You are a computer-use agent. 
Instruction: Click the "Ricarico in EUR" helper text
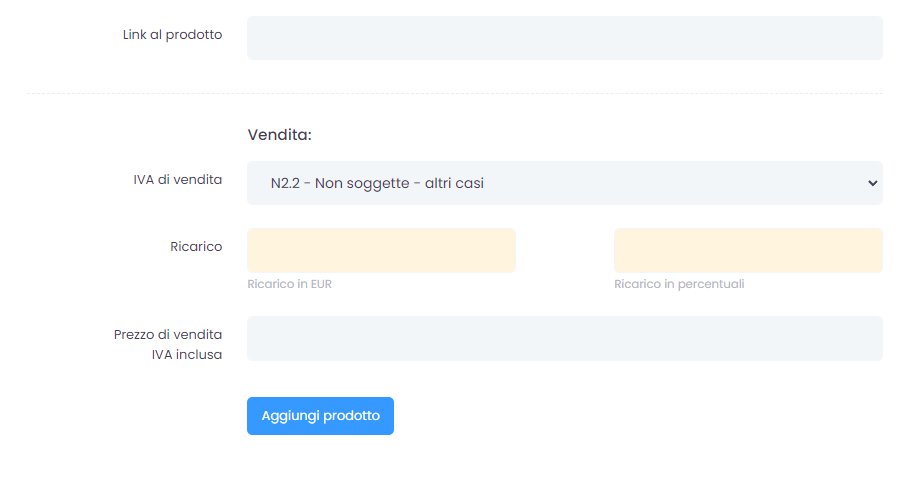point(289,284)
